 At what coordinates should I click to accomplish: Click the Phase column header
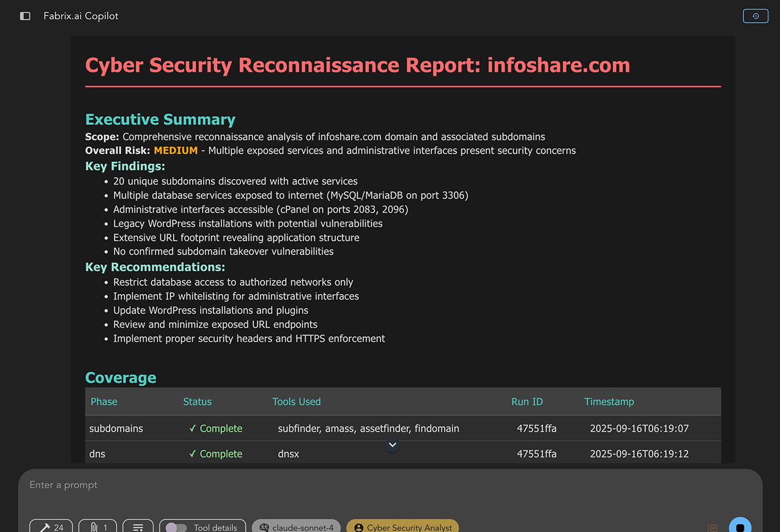point(104,402)
